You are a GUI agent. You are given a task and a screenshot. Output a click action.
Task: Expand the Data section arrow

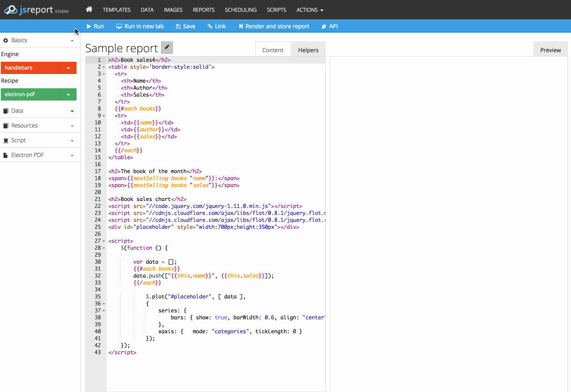pyautogui.click(x=72, y=111)
